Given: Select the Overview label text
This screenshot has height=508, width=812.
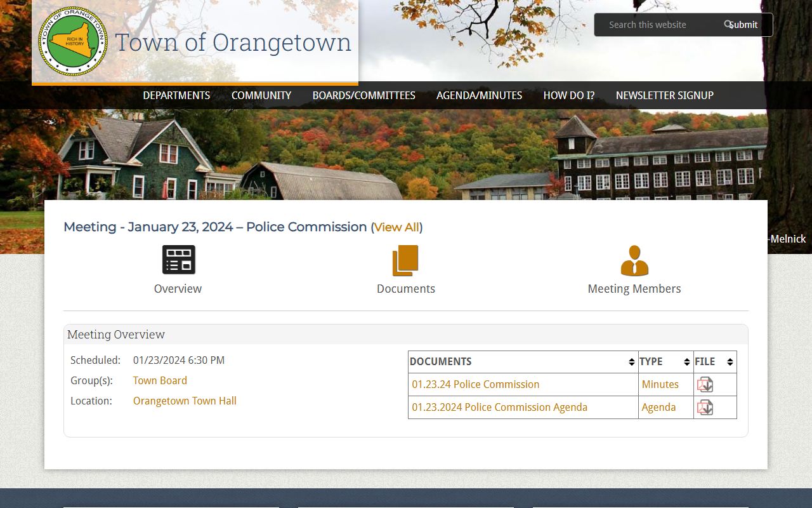Looking at the screenshot, I should click(x=178, y=288).
